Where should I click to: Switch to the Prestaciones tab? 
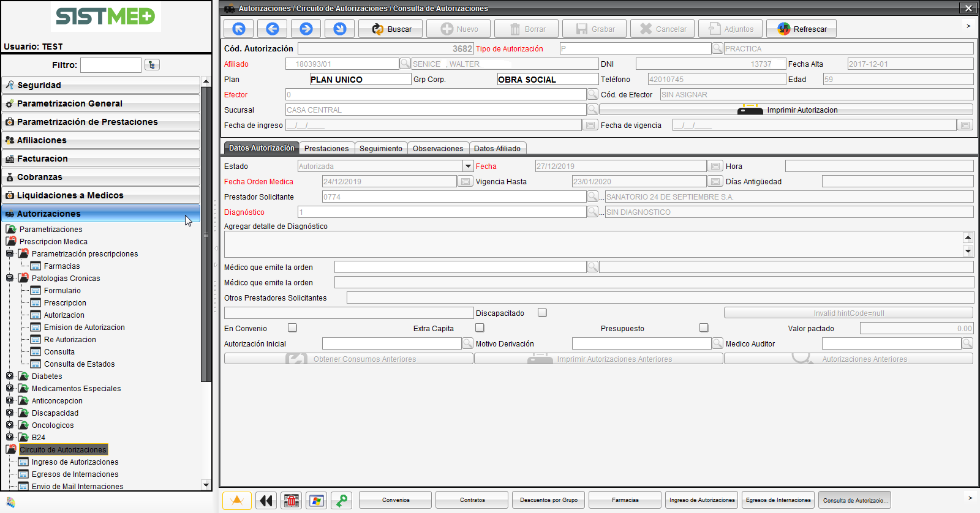click(326, 149)
